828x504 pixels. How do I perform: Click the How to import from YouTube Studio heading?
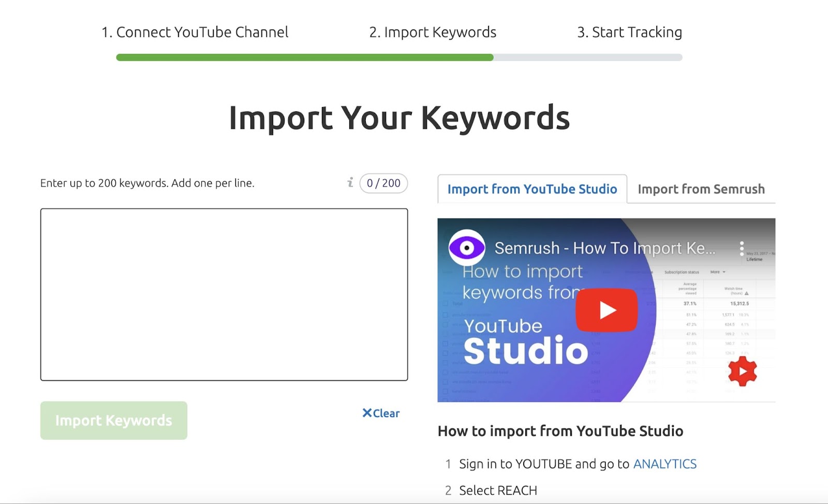click(560, 431)
